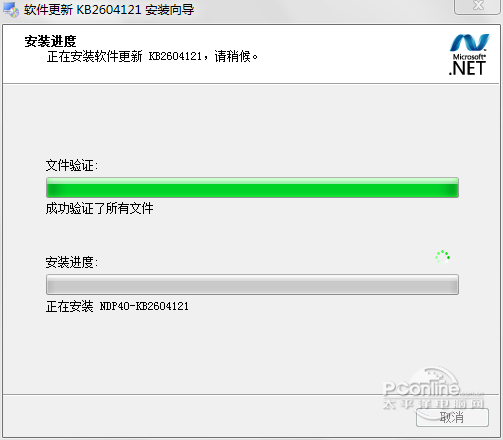Click the 成功验证了所有文件 status text

tap(99, 208)
